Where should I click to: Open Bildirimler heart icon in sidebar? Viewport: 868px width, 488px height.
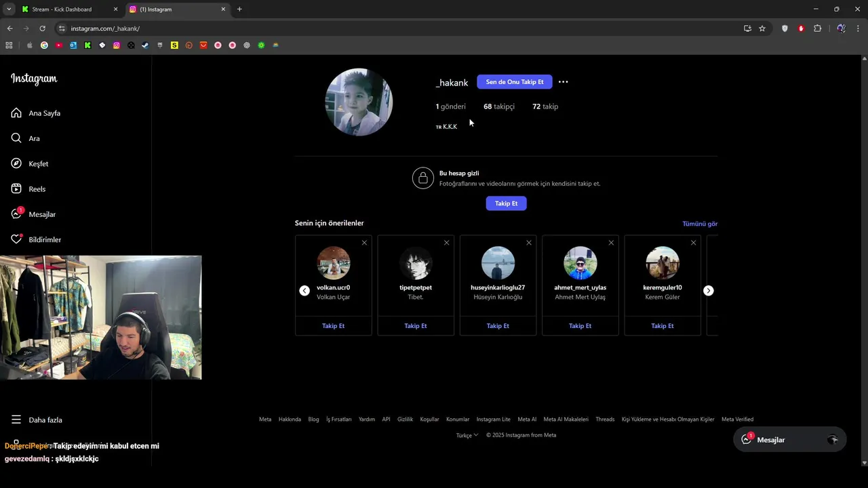tap(16, 239)
